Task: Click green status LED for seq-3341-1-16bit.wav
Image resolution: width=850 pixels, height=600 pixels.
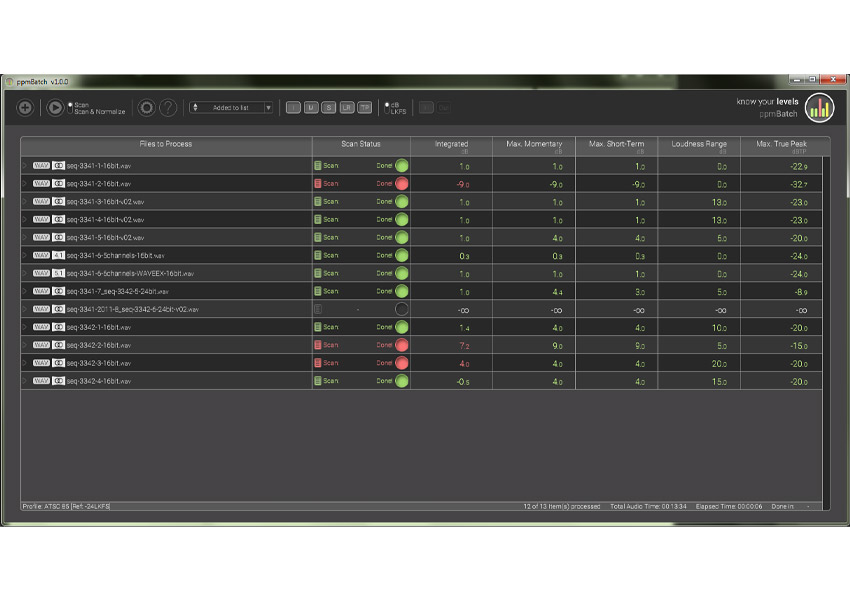Action: click(402, 165)
